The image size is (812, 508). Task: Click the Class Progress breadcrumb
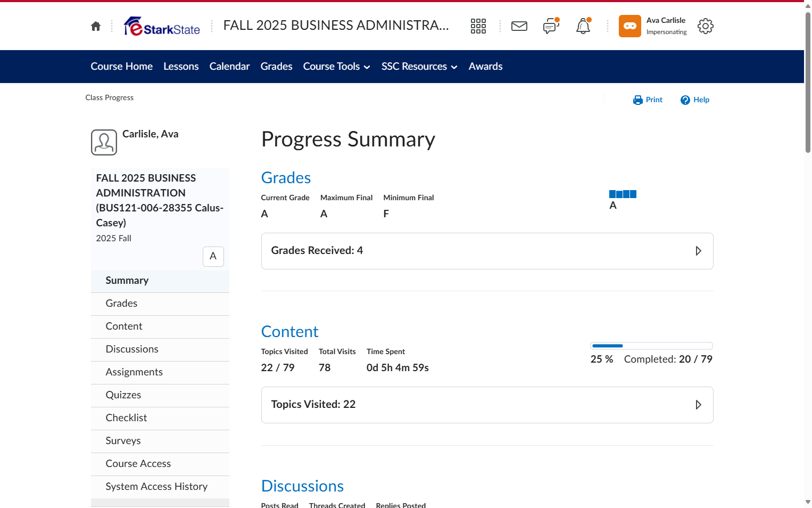point(109,97)
